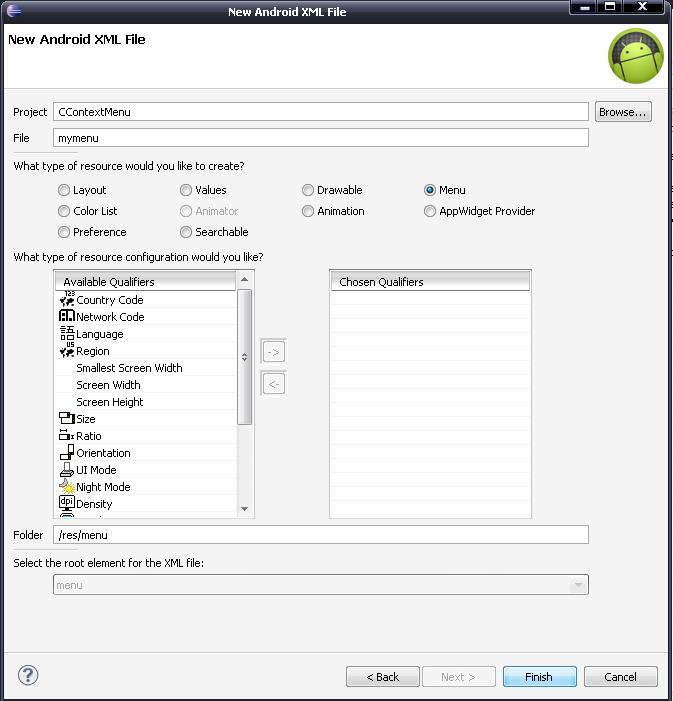
Task: Maximize the New Android XML File window
Action: 610,7
